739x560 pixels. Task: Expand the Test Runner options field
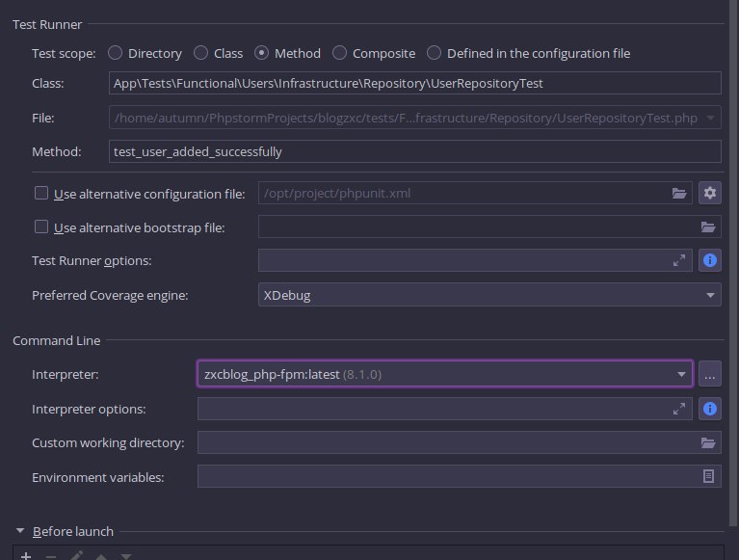tap(679, 260)
